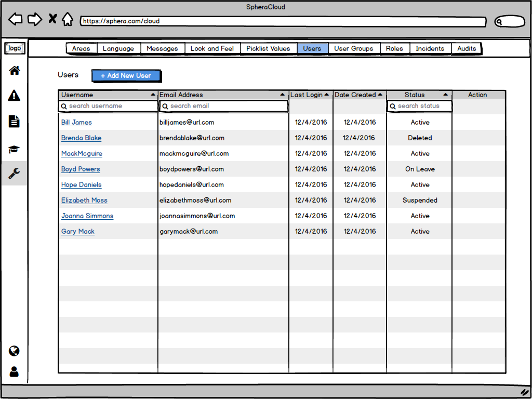Click the On Leave status of Boyd Powers

tap(420, 169)
